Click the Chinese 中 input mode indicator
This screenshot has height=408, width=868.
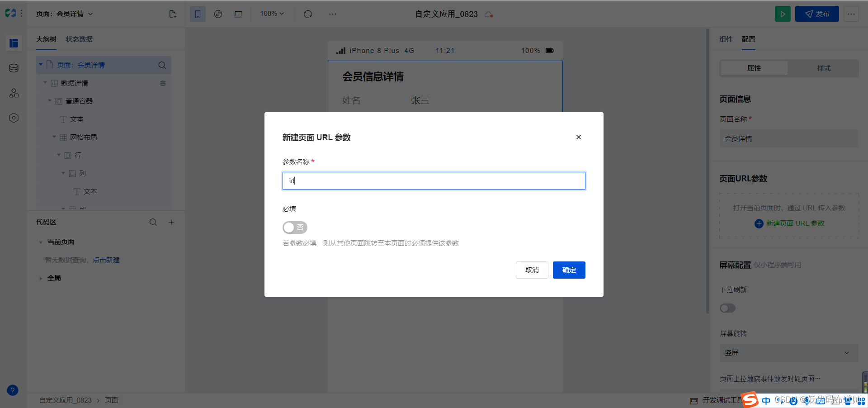(x=766, y=401)
